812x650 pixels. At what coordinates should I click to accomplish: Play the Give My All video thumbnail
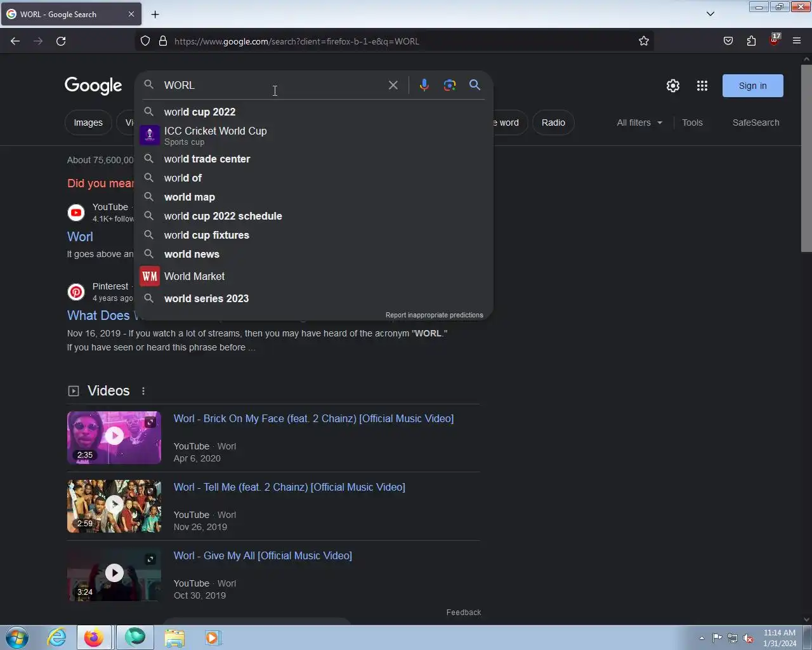[114, 574]
